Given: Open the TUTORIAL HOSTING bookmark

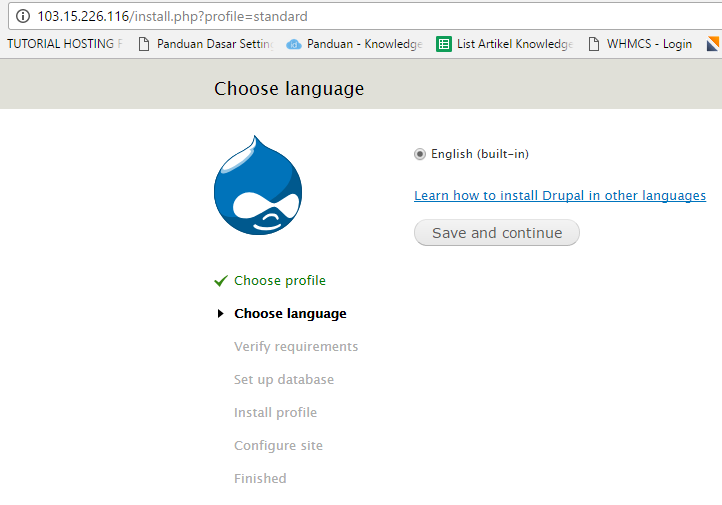Looking at the screenshot, I should (x=64, y=44).
